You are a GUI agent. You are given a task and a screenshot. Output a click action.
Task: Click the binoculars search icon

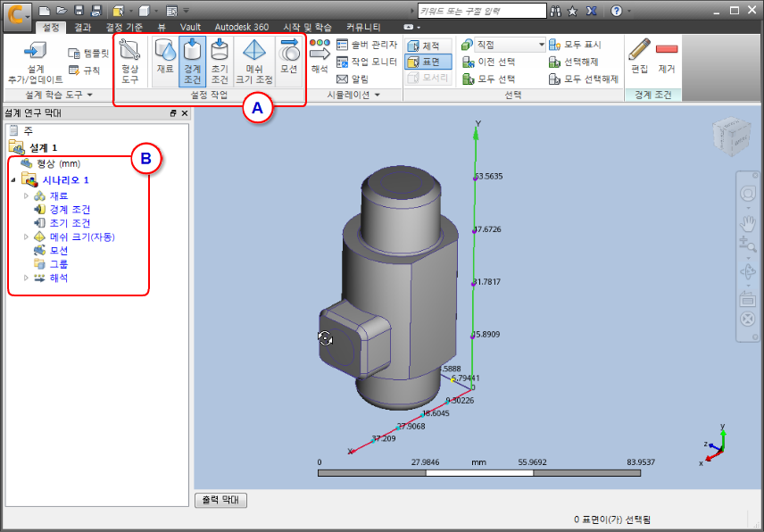[x=555, y=11]
